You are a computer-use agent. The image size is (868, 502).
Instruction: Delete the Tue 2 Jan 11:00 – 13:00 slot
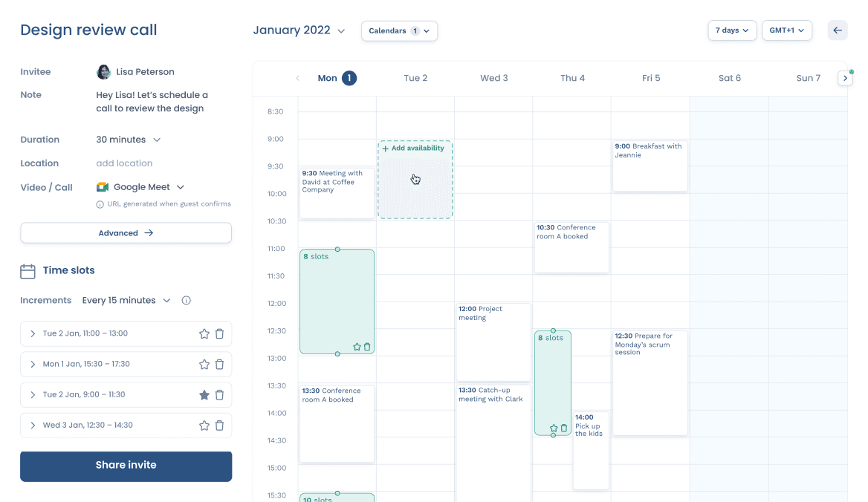click(x=219, y=334)
